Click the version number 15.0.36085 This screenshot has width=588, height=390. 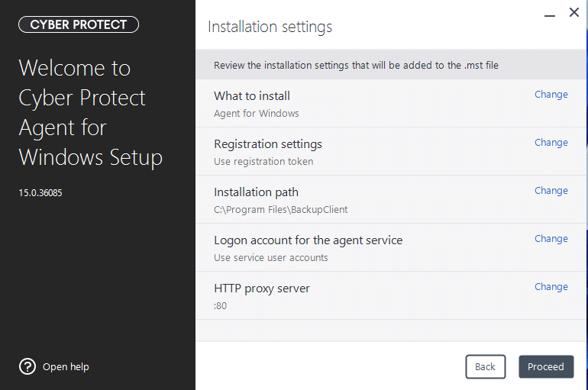[x=40, y=193]
